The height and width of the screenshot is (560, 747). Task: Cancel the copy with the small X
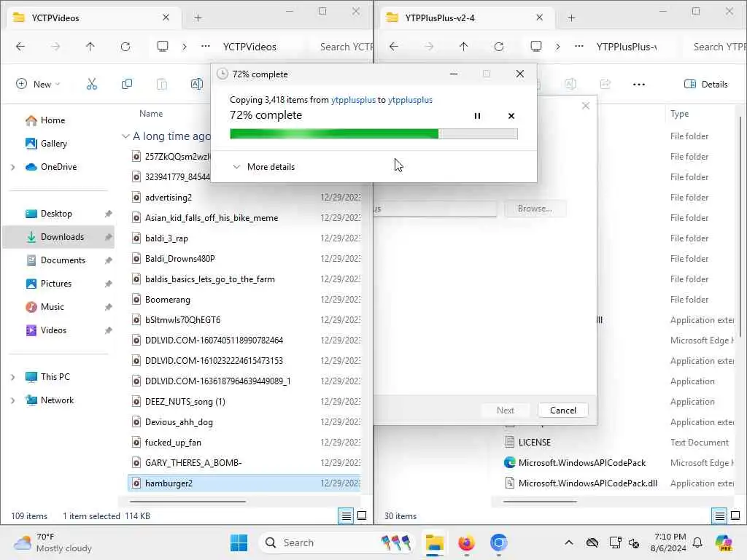click(x=511, y=116)
